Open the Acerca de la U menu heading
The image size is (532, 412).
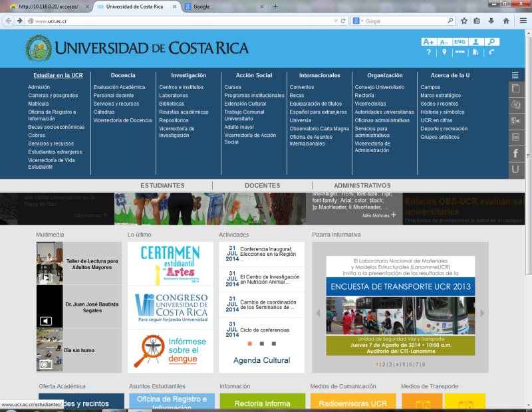pyautogui.click(x=450, y=75)
